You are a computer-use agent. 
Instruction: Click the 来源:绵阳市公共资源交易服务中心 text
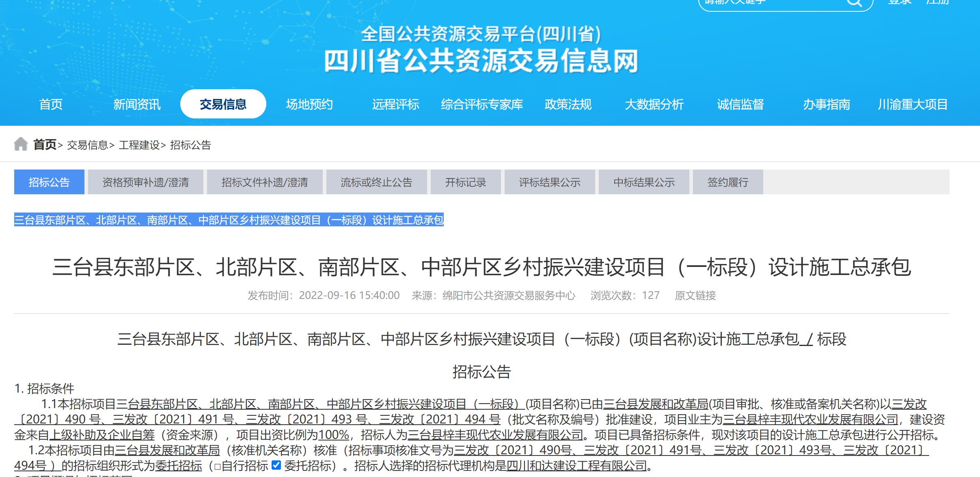494,295
